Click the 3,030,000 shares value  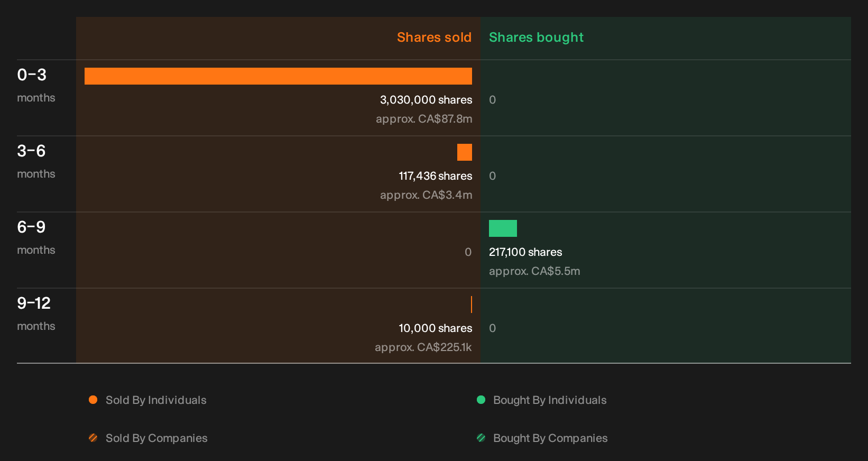pos(426,100)
